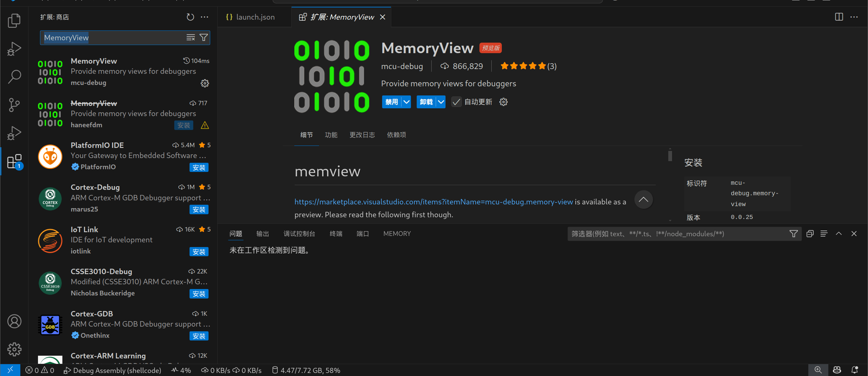
Task: Clear extension search results icon
Action: click(191, 38)
